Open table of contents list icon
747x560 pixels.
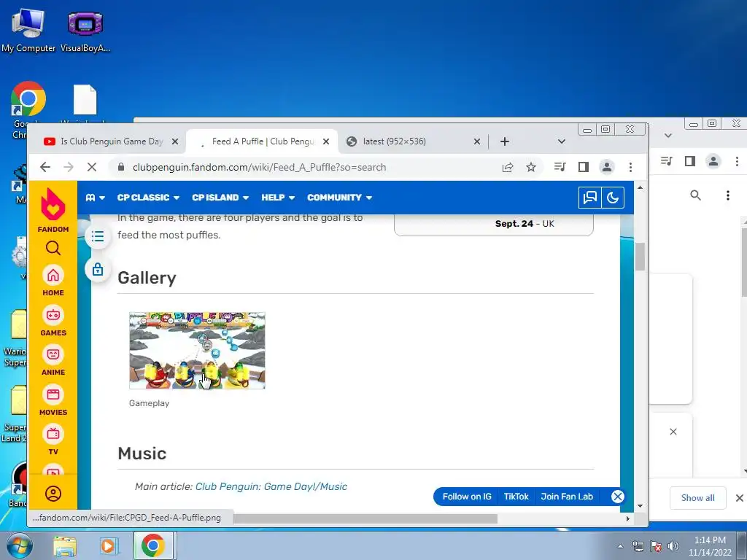point(98,236)
